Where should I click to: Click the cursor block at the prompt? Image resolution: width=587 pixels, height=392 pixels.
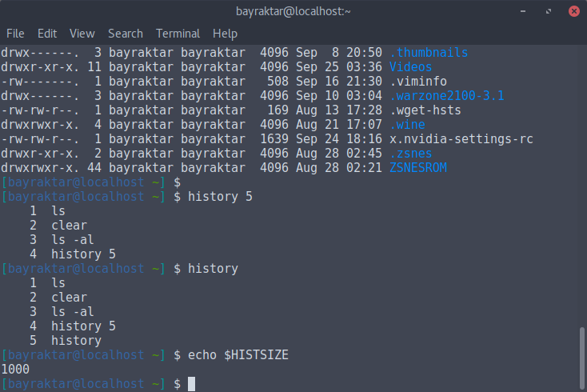[x=191, y=384]
